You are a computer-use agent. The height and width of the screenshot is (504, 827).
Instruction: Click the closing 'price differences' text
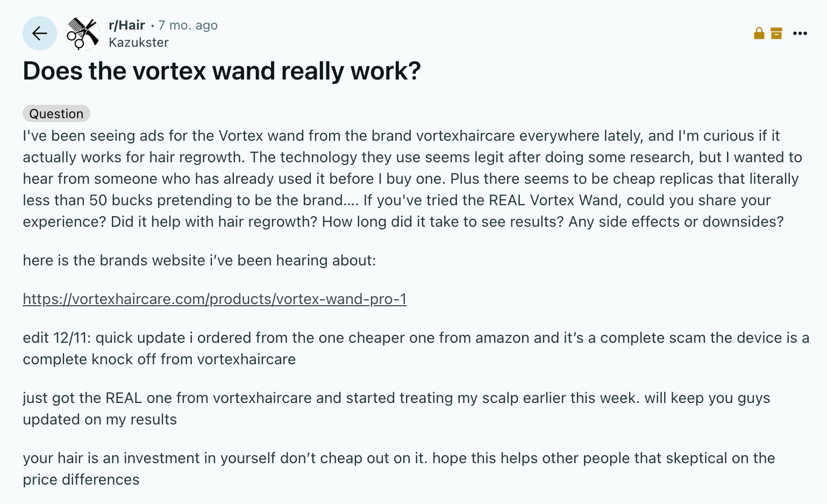81,479
